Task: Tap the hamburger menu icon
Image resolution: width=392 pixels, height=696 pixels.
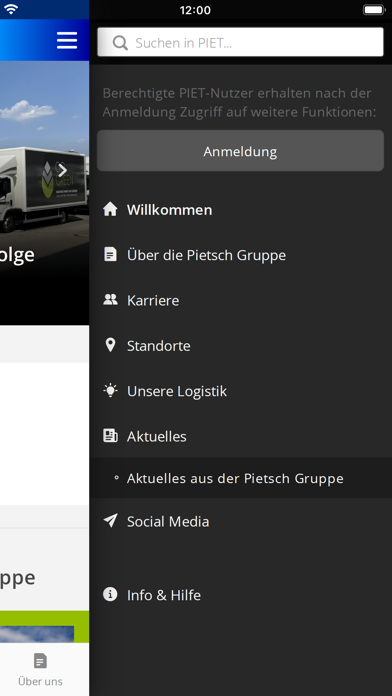Action: click(67, 40)
